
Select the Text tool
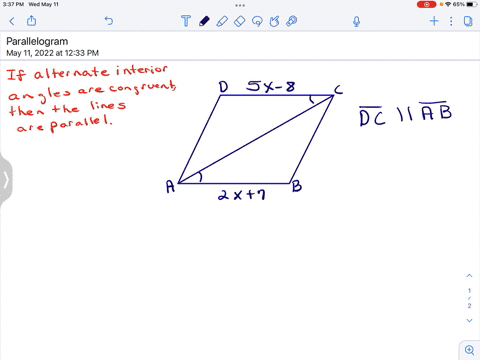[186, 21]
